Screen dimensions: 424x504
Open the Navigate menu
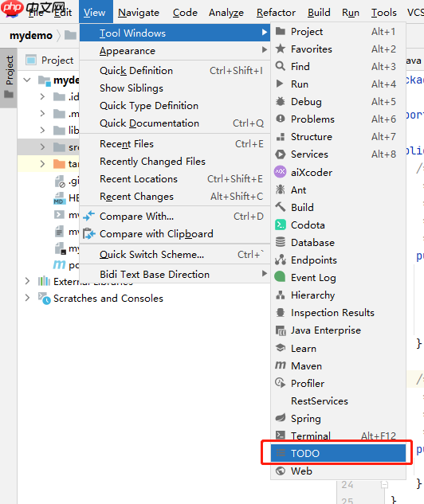tap(139, 12)
